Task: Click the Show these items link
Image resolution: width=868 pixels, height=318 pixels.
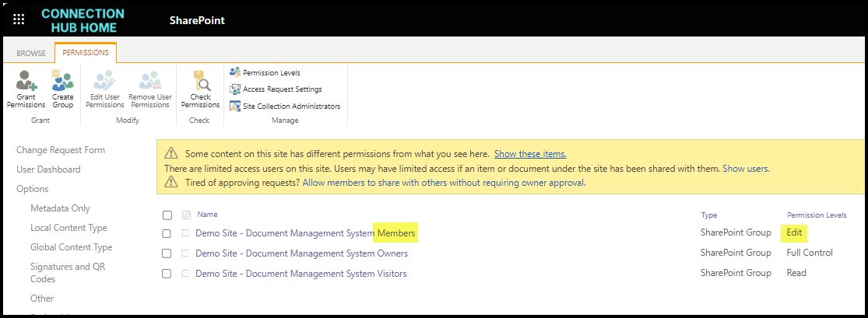Action: [529, 155]
